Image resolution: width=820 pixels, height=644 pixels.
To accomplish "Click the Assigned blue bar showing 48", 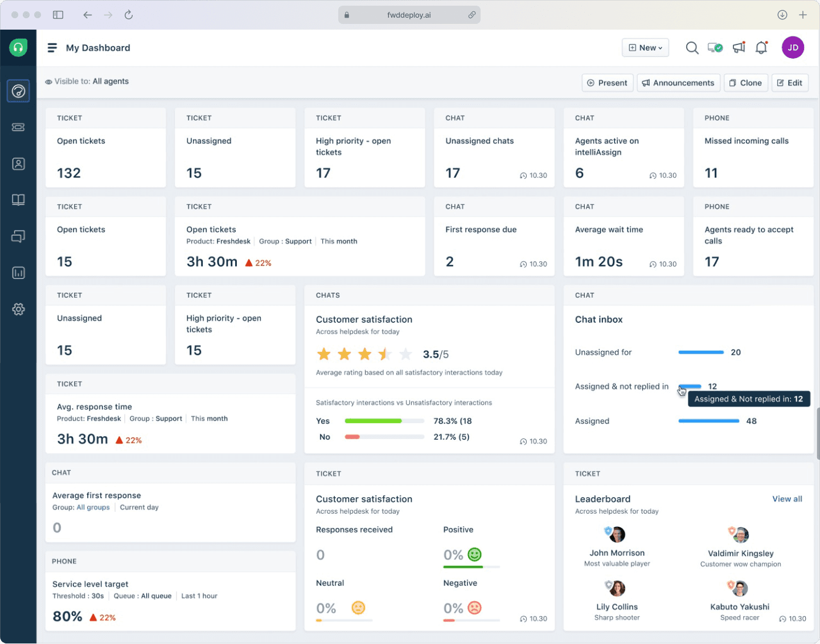I will tap(708, 421).
